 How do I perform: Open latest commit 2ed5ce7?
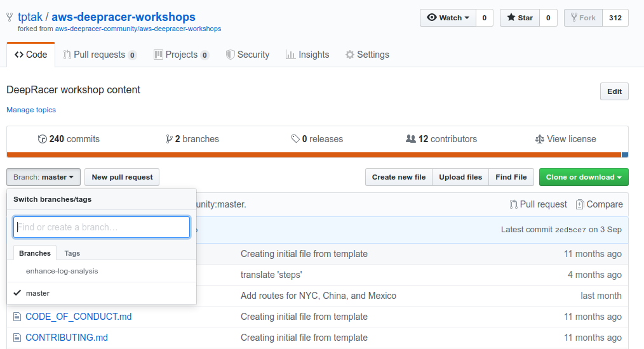pos(570,230)
